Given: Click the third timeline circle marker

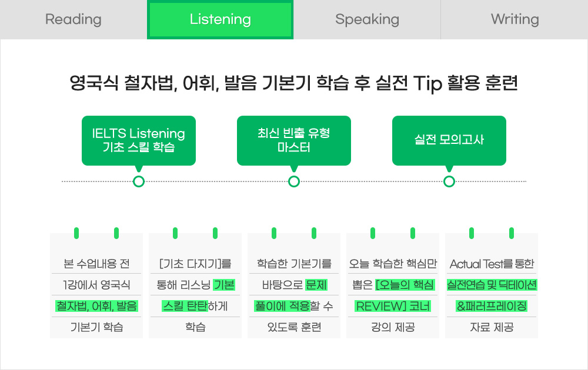Looking at the screenshot, I should [x=449, y=181].
